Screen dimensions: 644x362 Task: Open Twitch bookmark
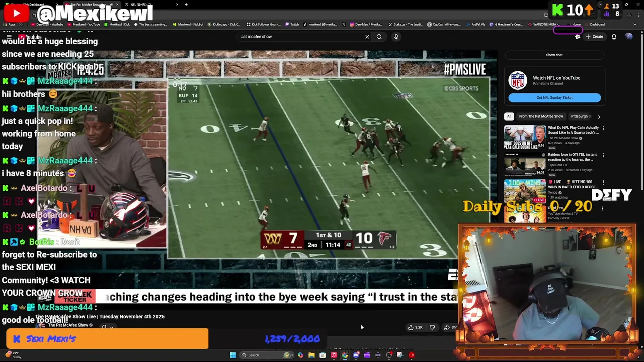(x=292, y=24)
